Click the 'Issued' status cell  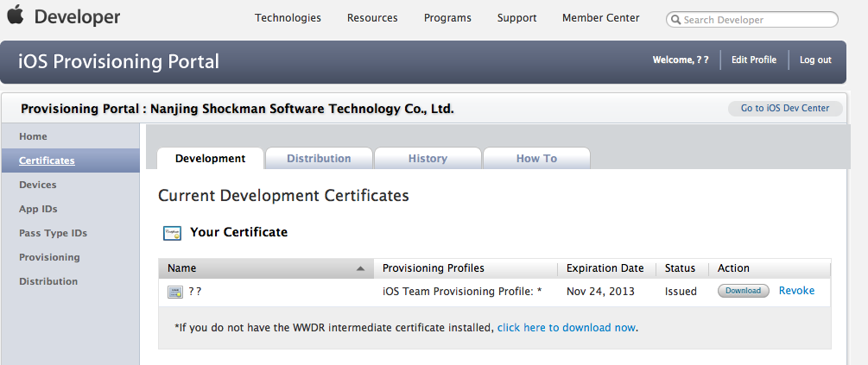681,292
